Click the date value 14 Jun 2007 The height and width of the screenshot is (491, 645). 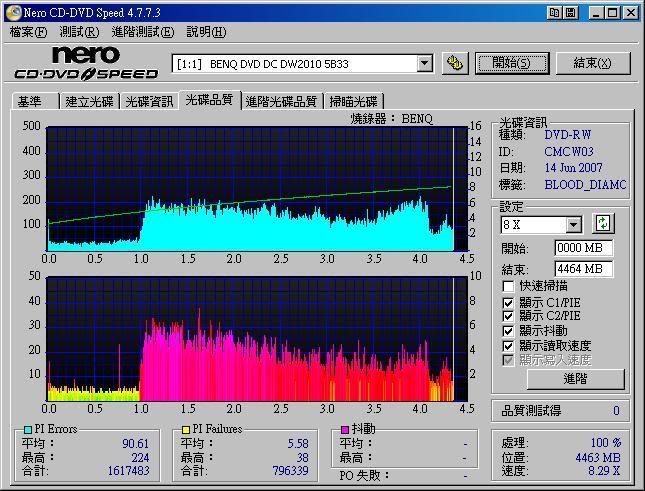click(x=573, y=168)
